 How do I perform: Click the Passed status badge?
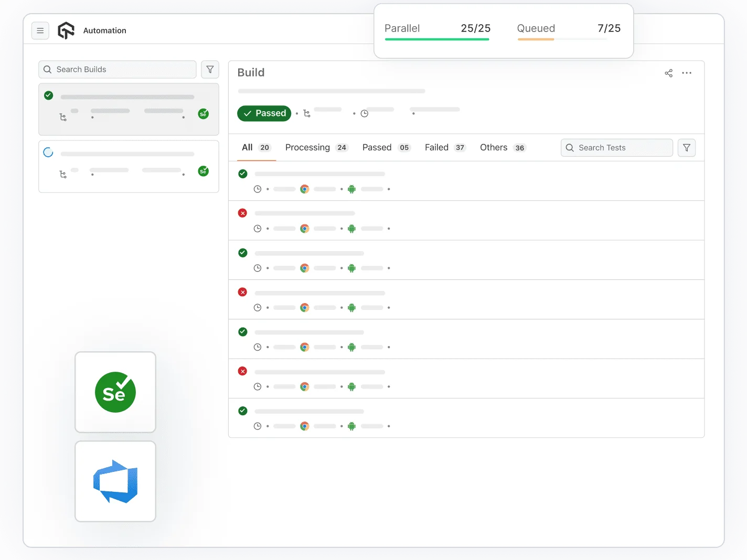coord(264,113)
